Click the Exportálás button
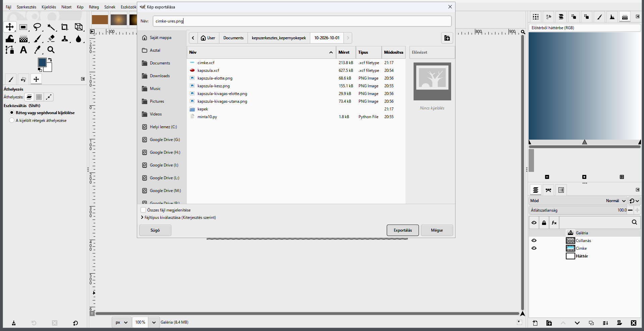The width and height of the screenshot is (644, 331). (403, 230)
